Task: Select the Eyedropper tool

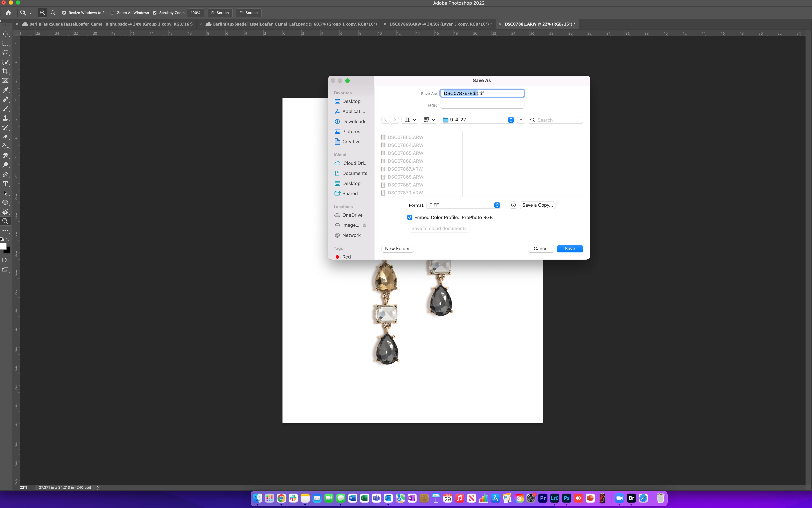Action: [5, 90]
